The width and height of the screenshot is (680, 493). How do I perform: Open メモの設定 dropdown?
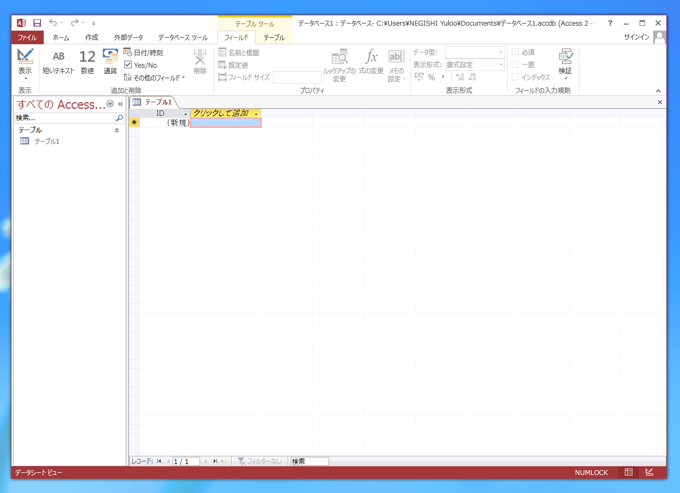[x=396, y=65]
